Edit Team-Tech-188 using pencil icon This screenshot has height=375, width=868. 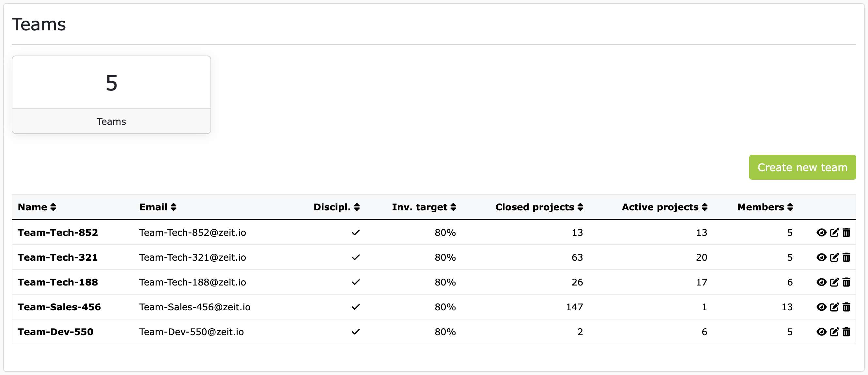point(834,282)
